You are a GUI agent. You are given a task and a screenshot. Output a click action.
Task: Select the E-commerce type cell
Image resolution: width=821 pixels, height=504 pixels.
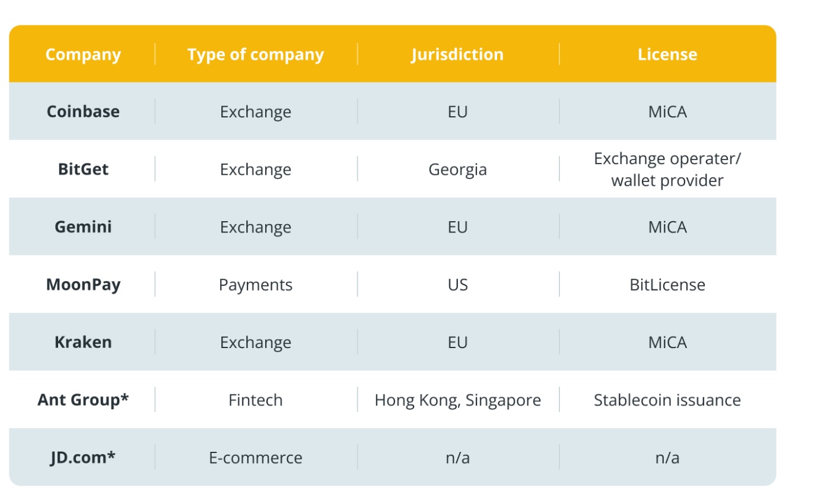pyautogui.click(x=256, y=458)
